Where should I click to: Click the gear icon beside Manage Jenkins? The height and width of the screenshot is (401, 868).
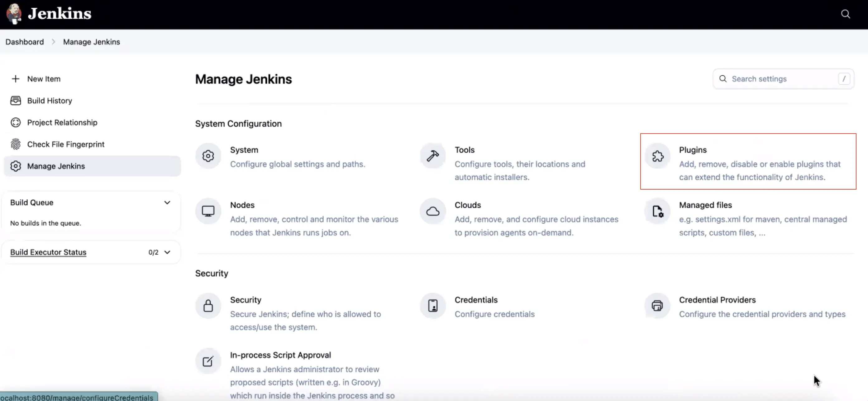(x=16, y=166)
